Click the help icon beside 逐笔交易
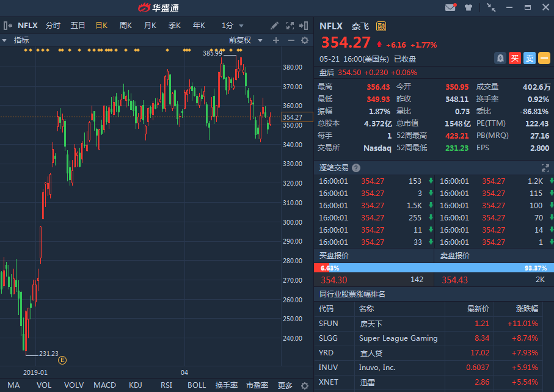The image size is (554, 392). click(356, 168)
